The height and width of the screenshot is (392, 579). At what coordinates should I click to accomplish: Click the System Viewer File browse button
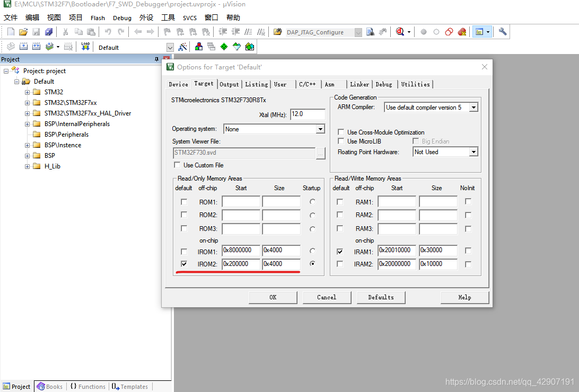click(x=320, y=153)
